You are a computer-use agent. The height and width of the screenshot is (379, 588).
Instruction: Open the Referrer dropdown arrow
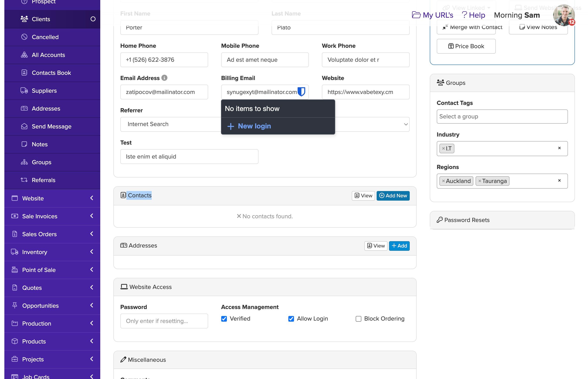[406, 124]
